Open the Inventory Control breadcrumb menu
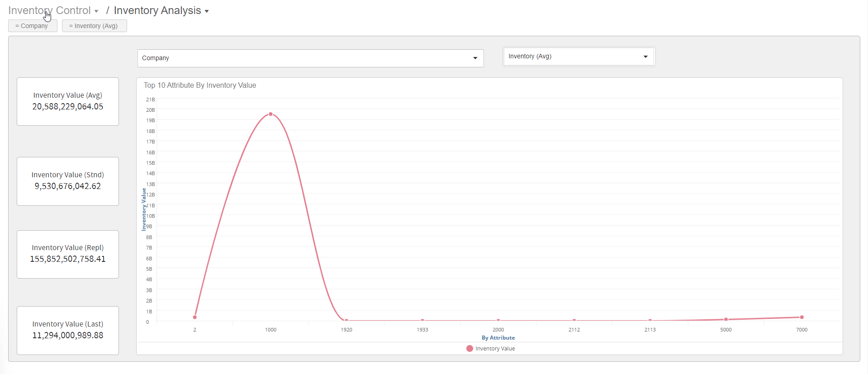 53,10
